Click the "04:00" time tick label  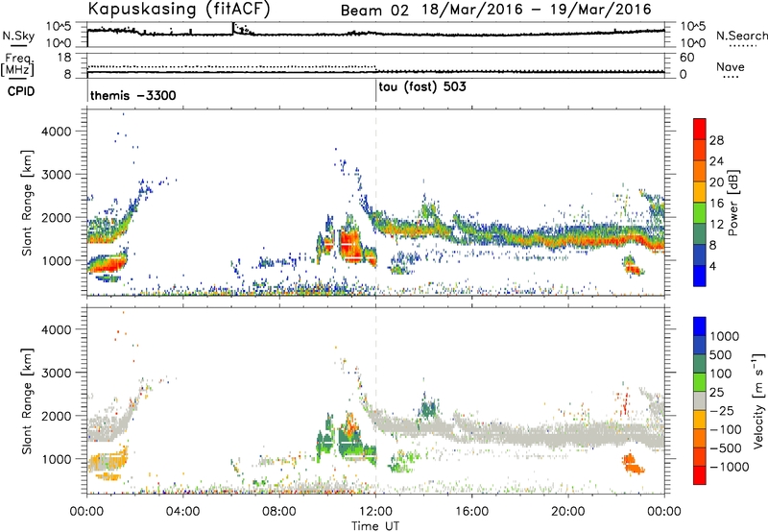click(x=182, y=512)
